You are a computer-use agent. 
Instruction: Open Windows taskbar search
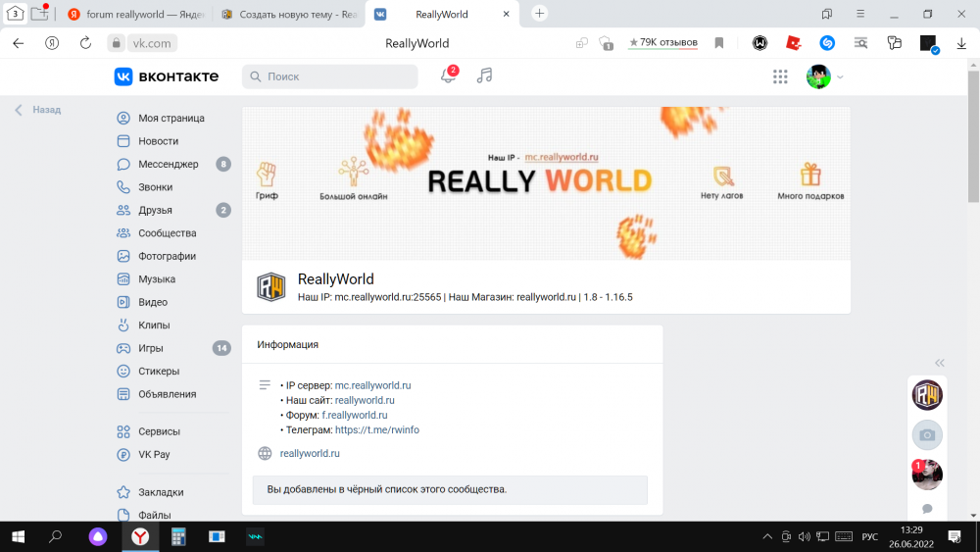[56, 536]
